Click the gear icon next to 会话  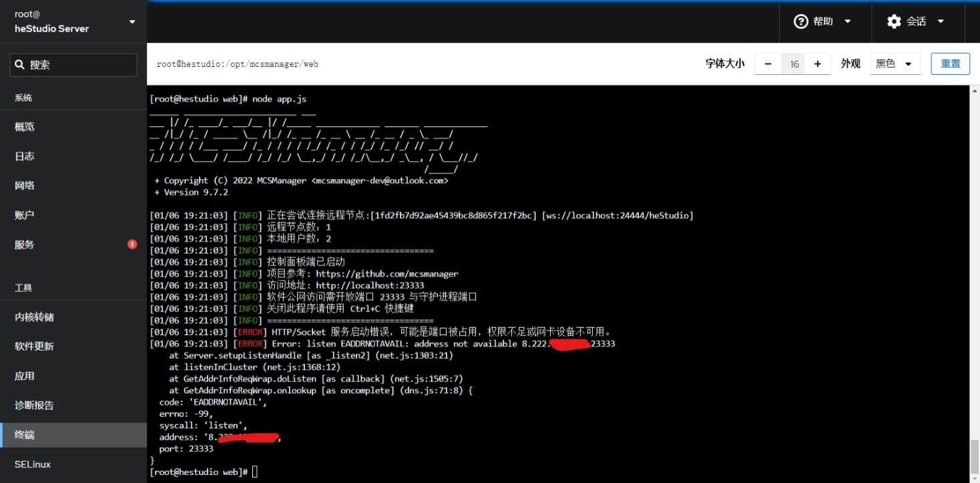[x=894, y=21]
